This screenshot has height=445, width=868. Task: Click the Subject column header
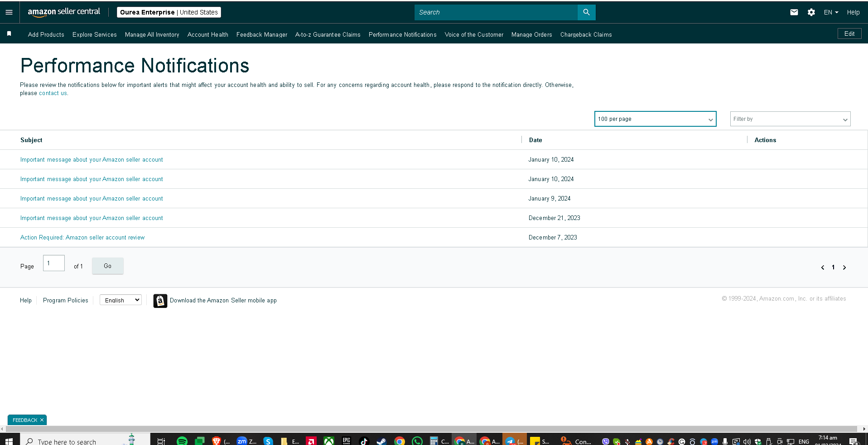31,140
